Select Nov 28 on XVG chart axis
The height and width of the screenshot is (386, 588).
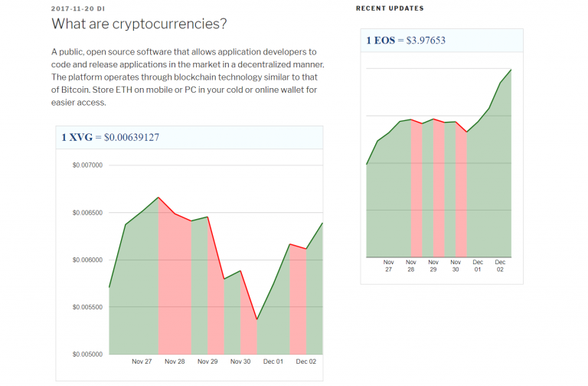click(175, 361)
